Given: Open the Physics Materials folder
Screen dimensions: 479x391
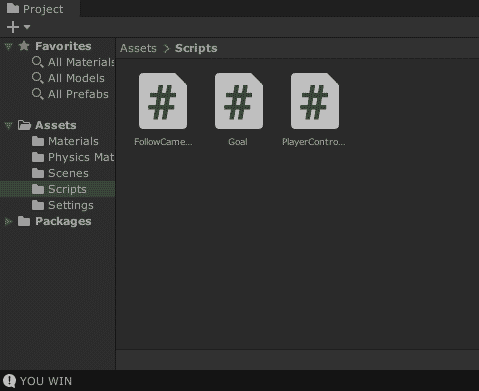Looking at the screenshot, I should 73,157.
